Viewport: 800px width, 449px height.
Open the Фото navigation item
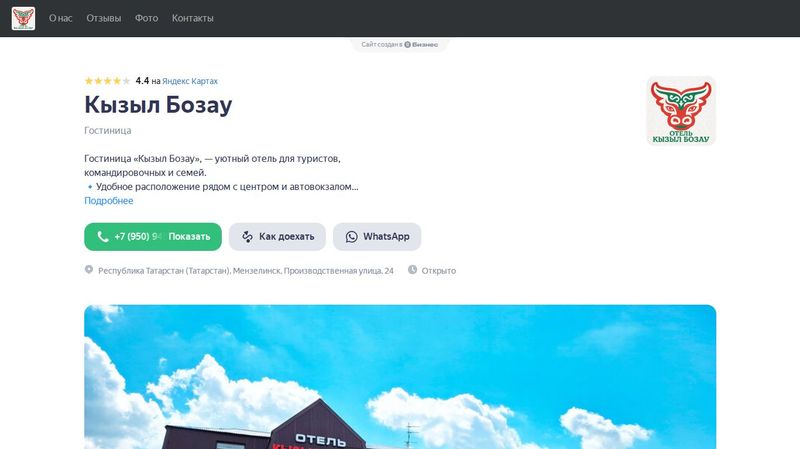(146, 18)
